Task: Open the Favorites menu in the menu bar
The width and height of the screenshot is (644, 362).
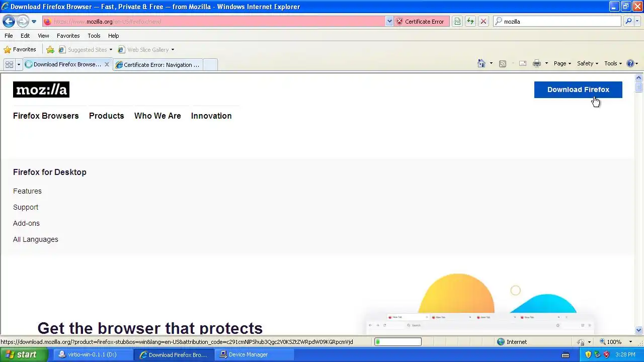Action: pyautogui.click(x=68, y=36)
